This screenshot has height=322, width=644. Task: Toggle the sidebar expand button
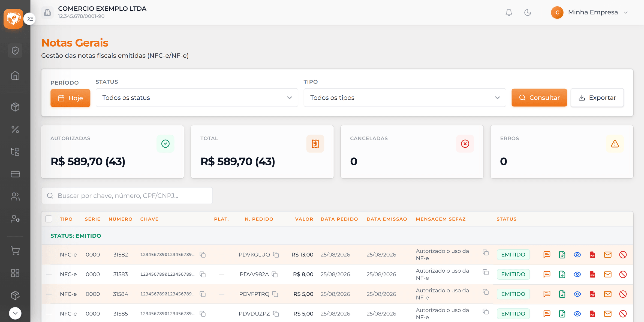30,19
